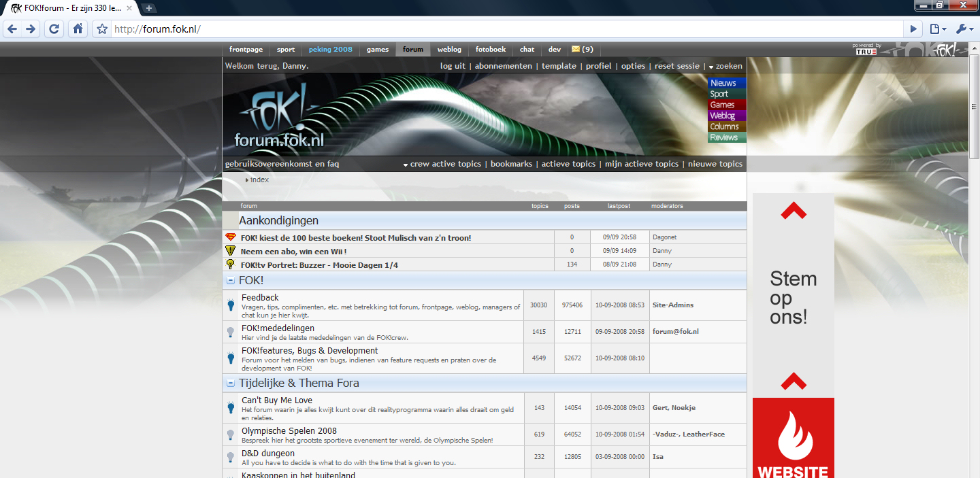Open mijn actieve topics link
This screenshot has height=478, width=980.
642,164
